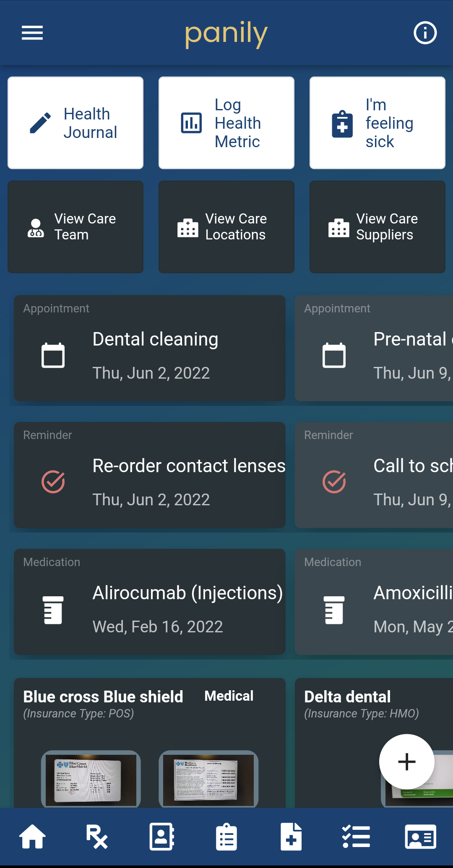
Task: Open the medical document tab
Action: pyautogui.click(x=291, y=837)
